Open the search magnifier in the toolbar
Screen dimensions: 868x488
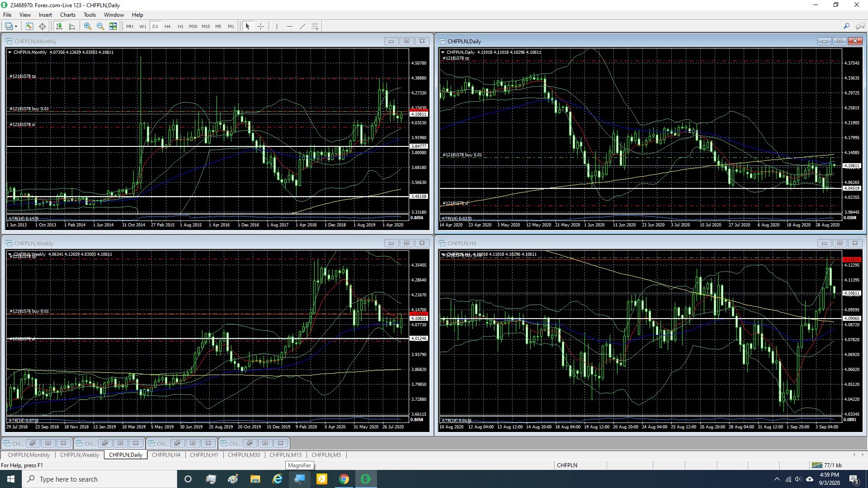click(x=846, y=26)
